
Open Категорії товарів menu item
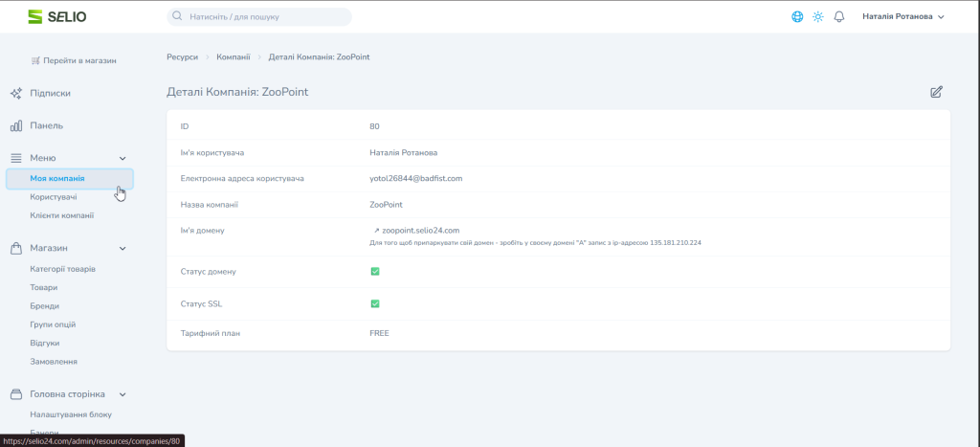pyautogui.click(x=62, y=269)
